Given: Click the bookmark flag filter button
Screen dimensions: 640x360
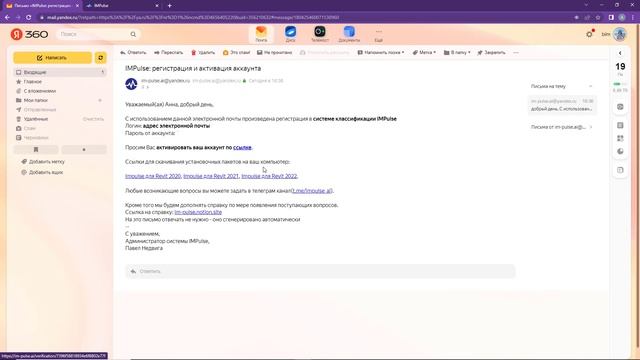Looking at the screenshot, I should [x=36, y=150].
